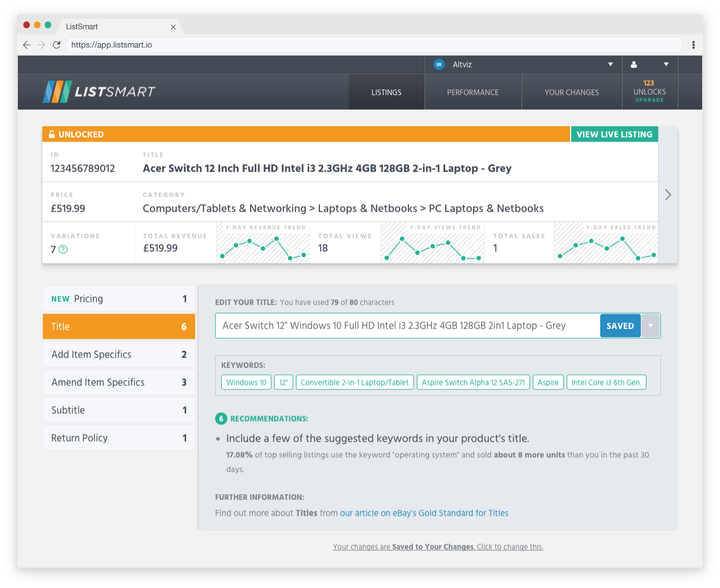The image size is (720, 588).
Task: Click the 6 recommendations badge
Action: 221,419
